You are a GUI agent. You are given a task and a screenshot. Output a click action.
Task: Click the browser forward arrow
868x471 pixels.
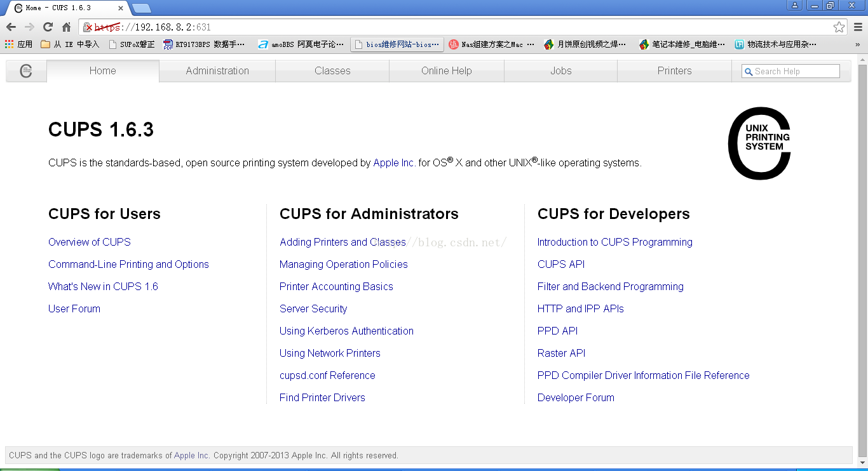pos(29,27)
